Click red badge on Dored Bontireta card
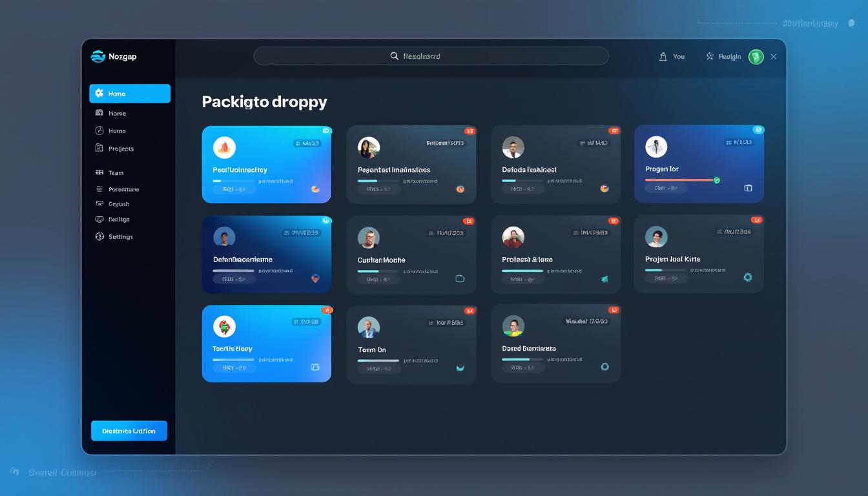The width and height of the screenshot is (868, 496). point(614,310)
